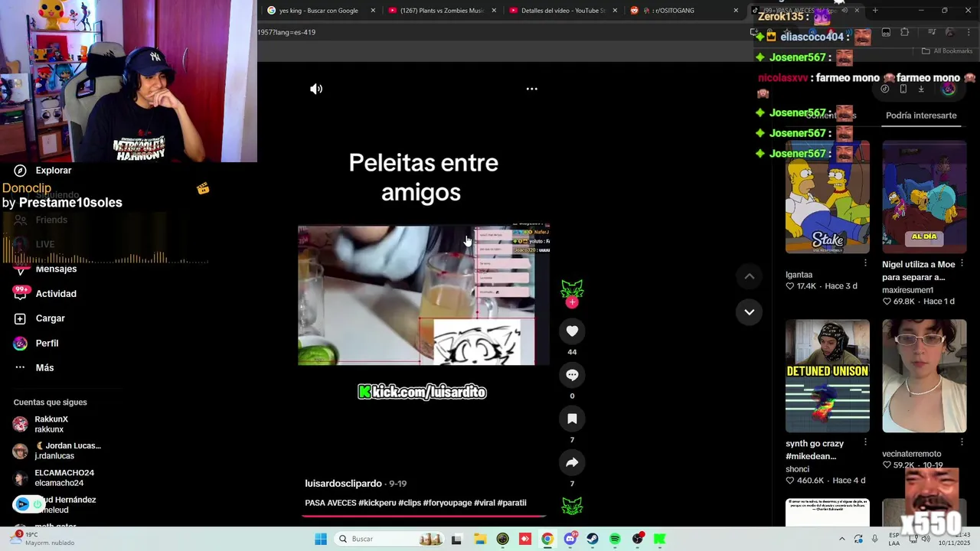
Task: Open profile avatar in floating bar
Action: pyautogui.click(x=949, y=89)
